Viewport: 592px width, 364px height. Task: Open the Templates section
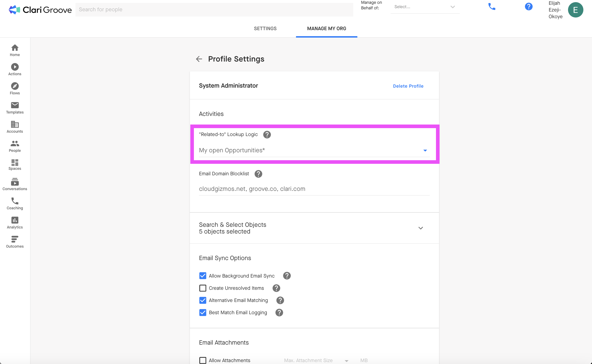15,108
